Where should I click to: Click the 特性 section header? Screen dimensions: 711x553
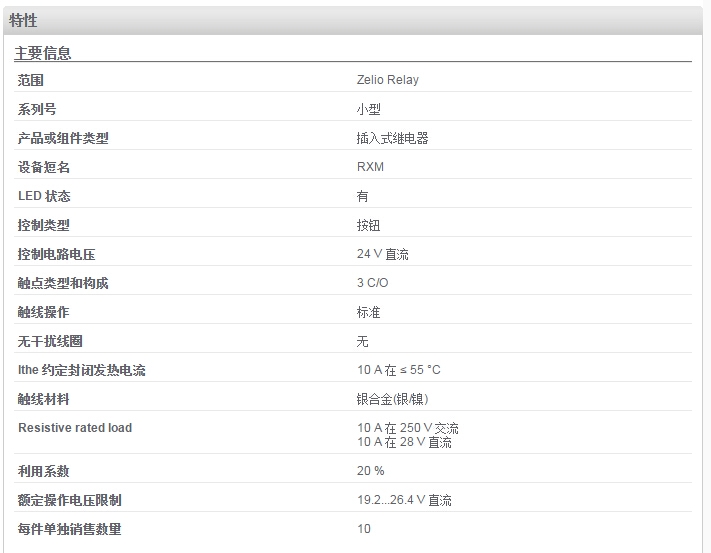tap(23, 20)
